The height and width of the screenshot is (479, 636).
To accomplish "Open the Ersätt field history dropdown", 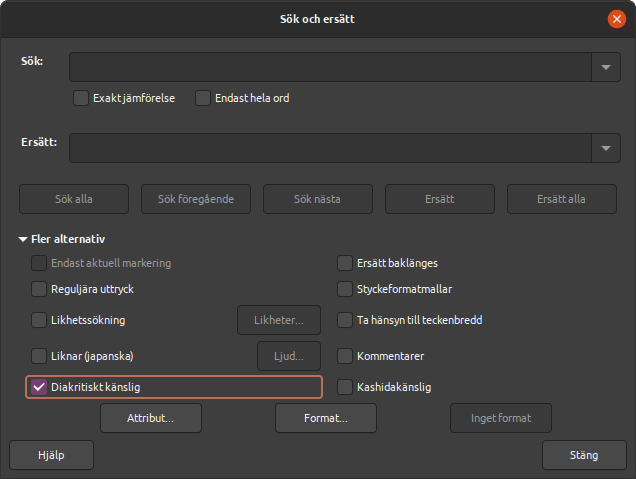I will click(x=606, y=148).
